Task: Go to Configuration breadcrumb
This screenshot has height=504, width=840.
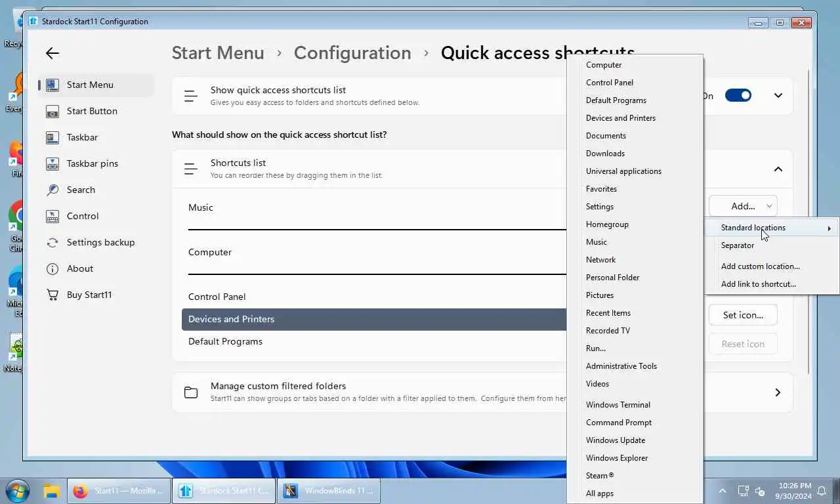Action: (x=352, y=53)
